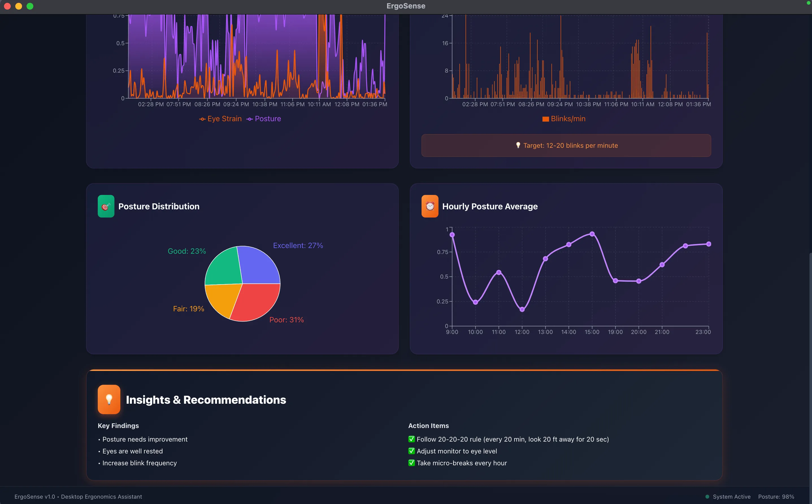Click the Increase blink frequency finding

(x=139, y=463)
